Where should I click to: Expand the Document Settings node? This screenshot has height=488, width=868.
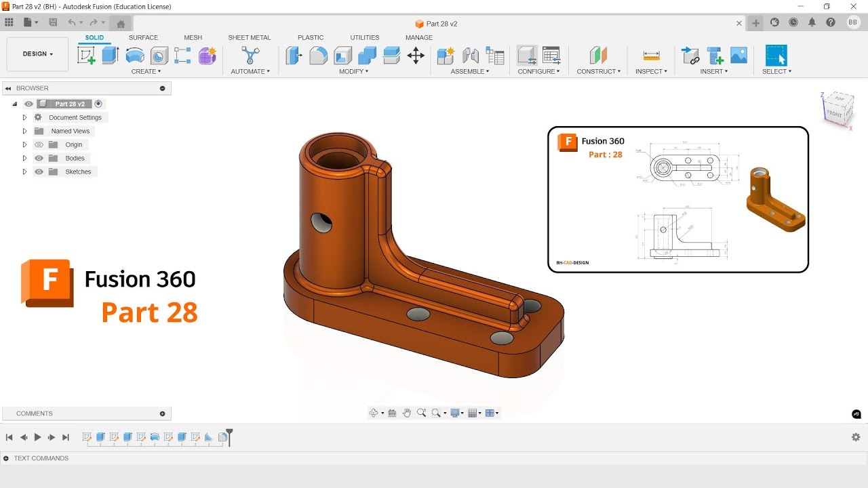click(24, 117)
